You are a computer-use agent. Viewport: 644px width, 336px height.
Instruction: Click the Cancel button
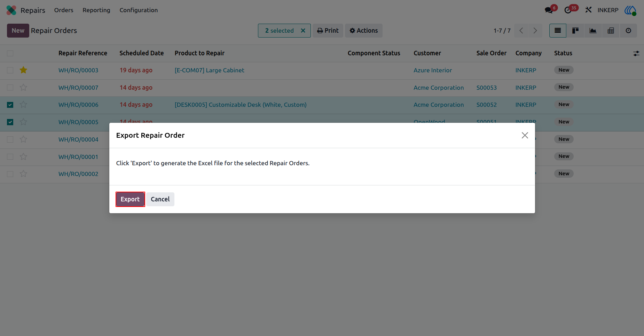160,199
